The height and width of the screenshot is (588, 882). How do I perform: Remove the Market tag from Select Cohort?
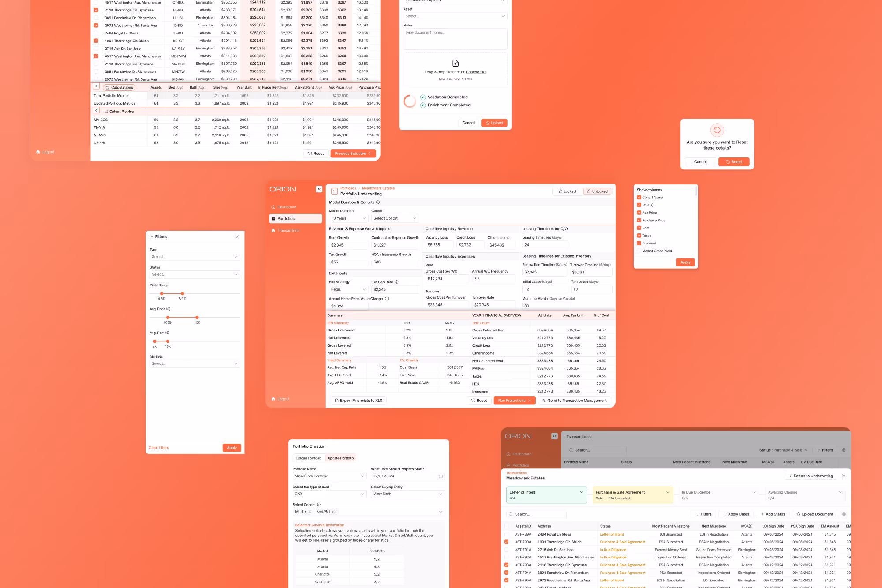(310, 512)
